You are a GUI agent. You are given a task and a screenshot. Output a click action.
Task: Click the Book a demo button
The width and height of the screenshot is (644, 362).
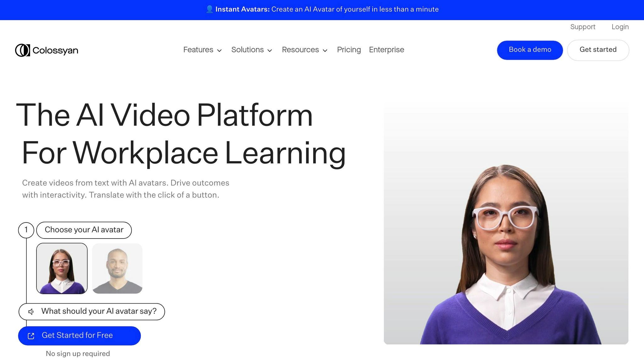click(x=530, y=50)
